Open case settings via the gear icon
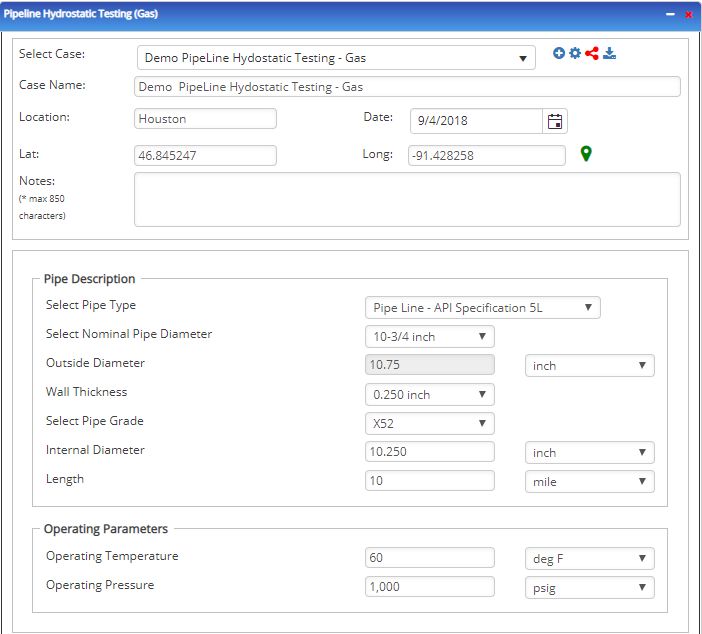This screenshot has width=702, height=634. tap(575, 53)
